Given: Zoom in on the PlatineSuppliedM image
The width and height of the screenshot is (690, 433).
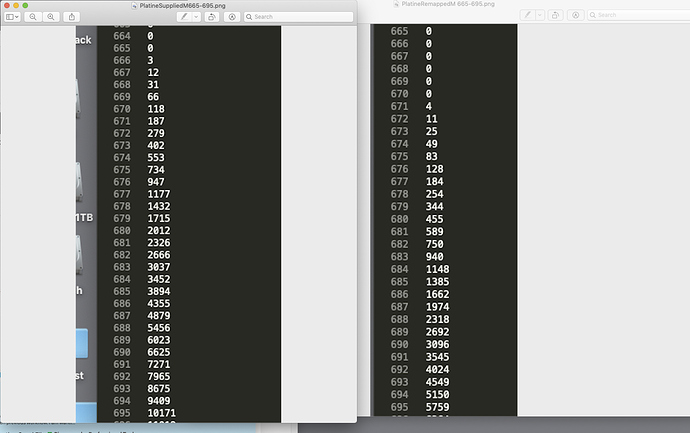Looking at the screenshot, I should click(50, 17).
